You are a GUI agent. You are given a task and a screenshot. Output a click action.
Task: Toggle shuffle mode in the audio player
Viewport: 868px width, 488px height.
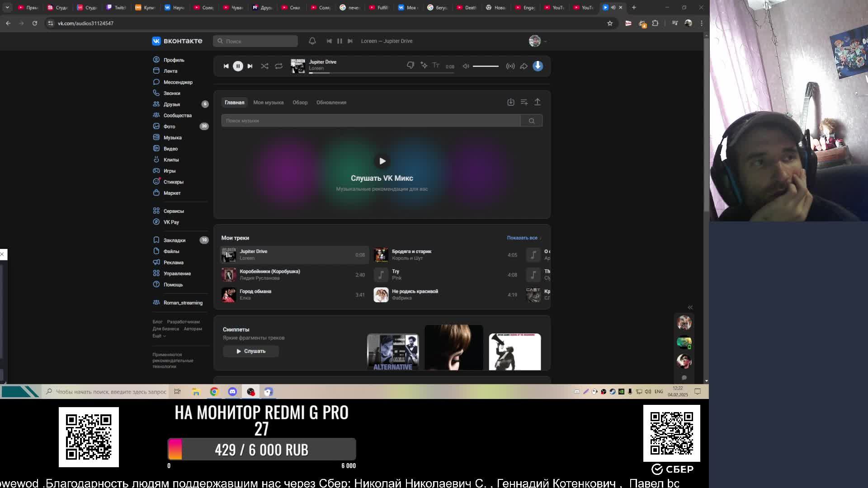(264, 66)
